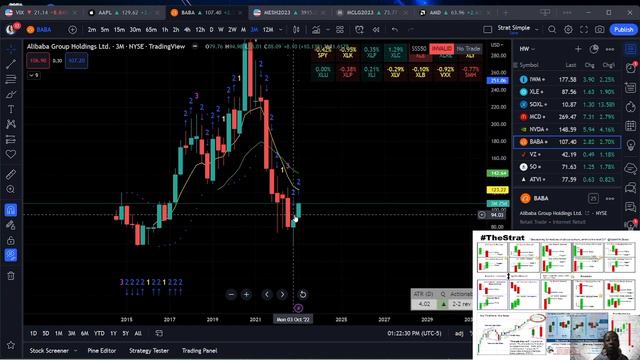Enter fullscreen chart mode
The image size is (640, 360).
point(584,29)
